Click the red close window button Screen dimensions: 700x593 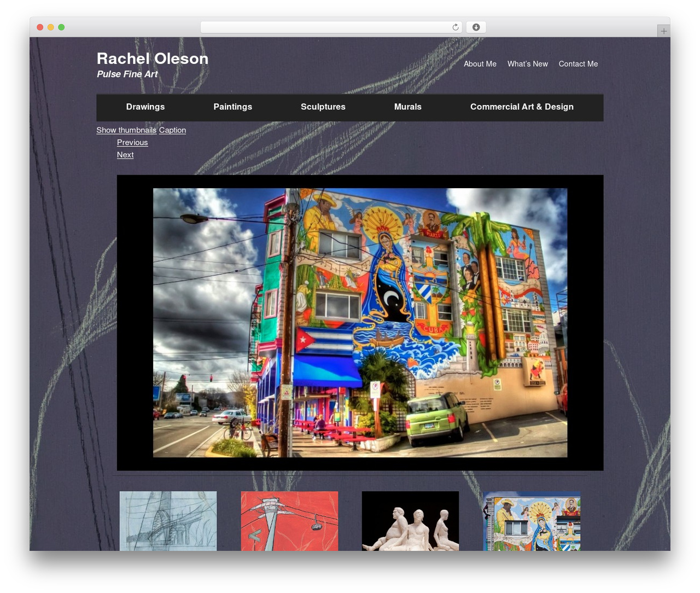click(40, 27)
